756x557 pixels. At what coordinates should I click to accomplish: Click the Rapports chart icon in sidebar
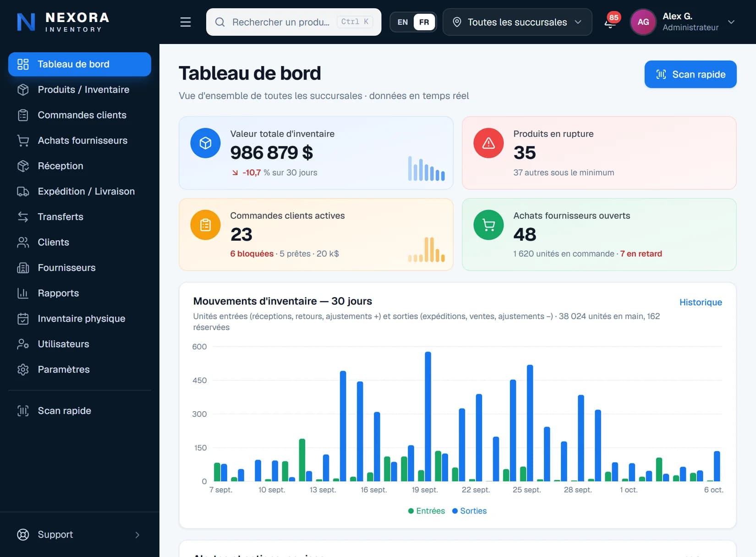coord(23,293)
